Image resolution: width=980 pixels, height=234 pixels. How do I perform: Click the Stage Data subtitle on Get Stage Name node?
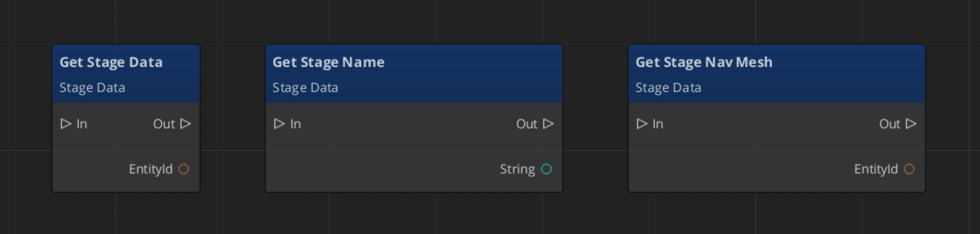tap(305, 88)
